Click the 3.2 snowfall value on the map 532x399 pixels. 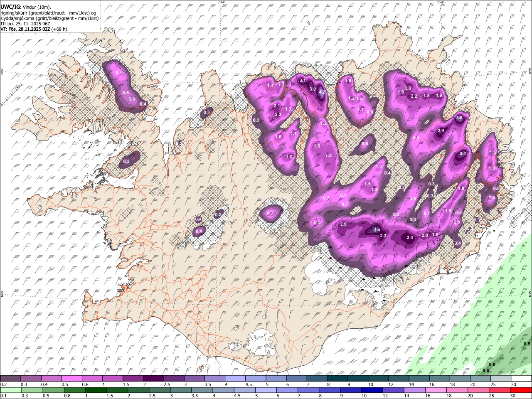tap(464, 154)
